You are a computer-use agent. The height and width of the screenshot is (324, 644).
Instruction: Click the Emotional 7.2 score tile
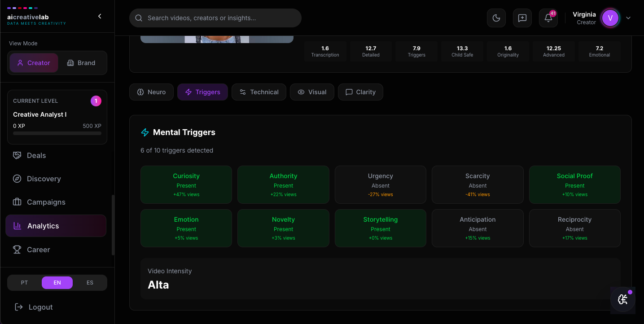(x=600, y=51)
